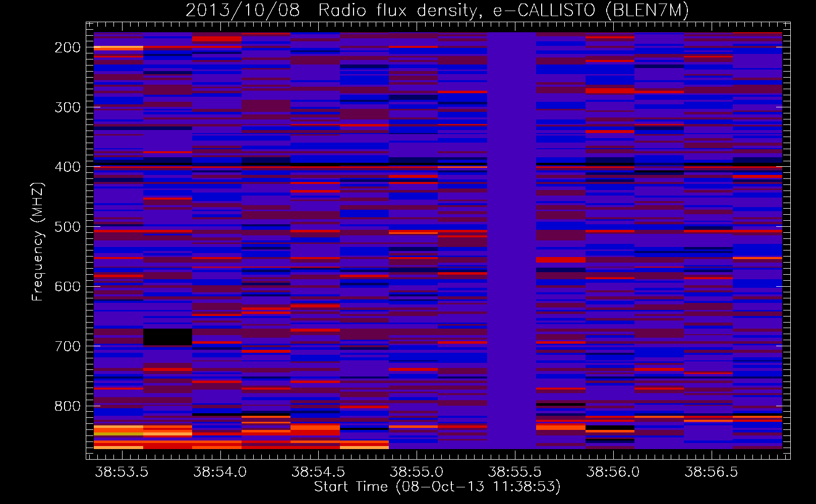Image resolution: width=816 pixels, height=504 pixels.
Task: Click the 38:54.0 time tick label
Action: 220,472
